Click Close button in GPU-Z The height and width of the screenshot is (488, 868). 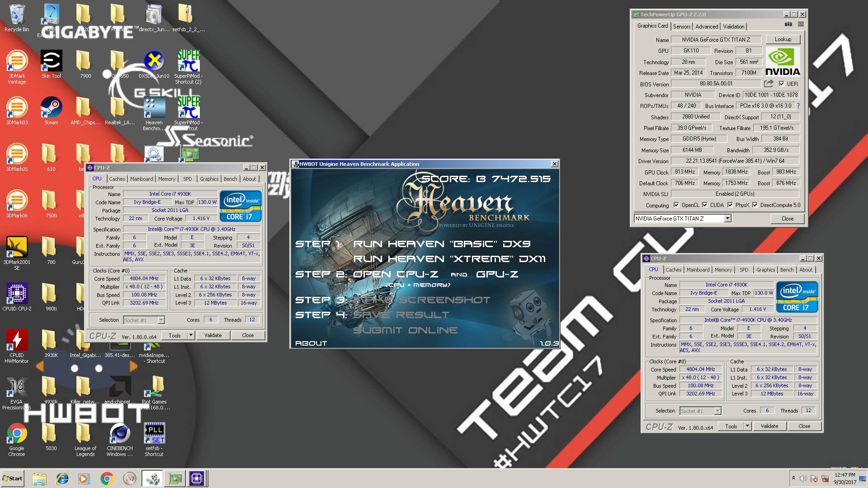click(788, 219)
